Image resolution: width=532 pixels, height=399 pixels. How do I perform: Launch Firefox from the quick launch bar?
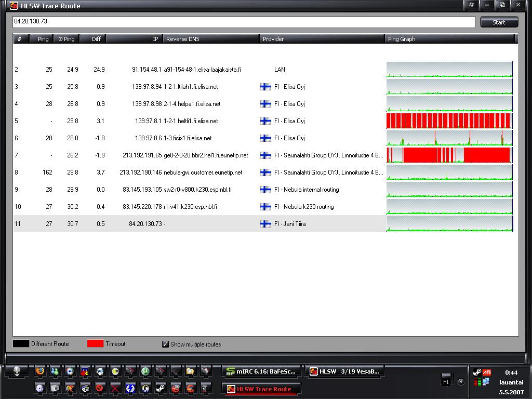point(40,371)
